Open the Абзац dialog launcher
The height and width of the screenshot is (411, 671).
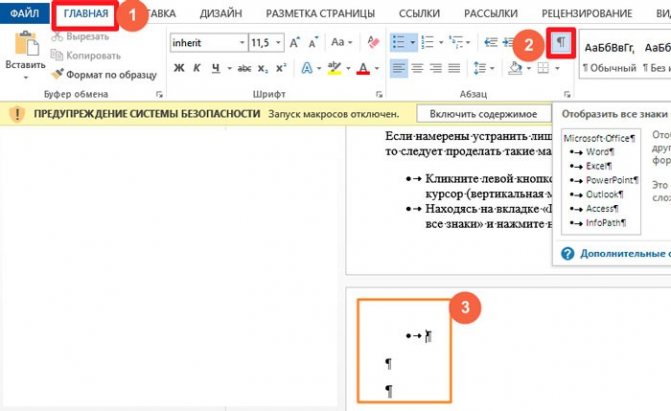click(567, 94)
